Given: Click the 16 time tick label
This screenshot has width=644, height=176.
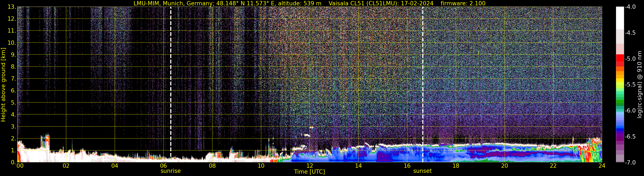Looking at the screenshot, I should 407,166.
